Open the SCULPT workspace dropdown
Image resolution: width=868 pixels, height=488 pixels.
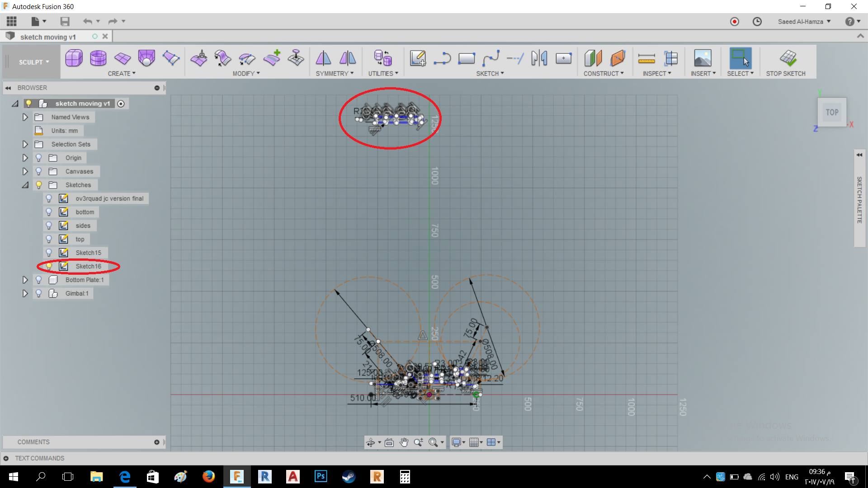pyautogui.click(x=33, y=62)
